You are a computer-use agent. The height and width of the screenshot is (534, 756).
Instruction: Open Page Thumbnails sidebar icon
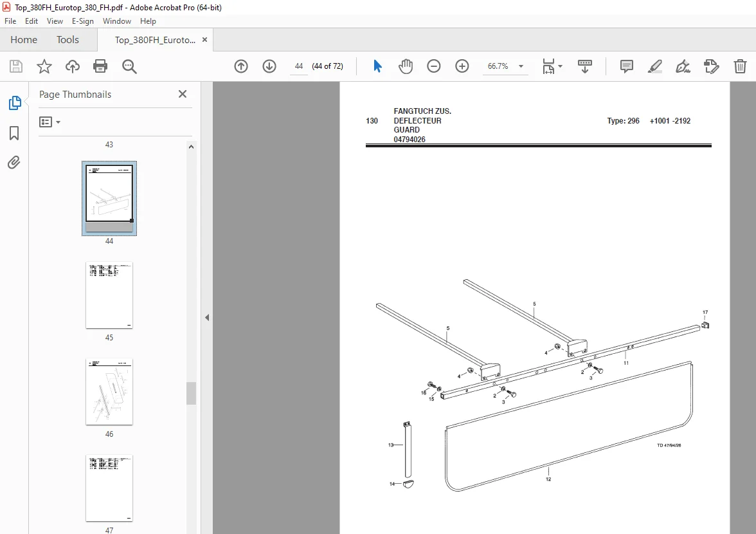pyautogui.click(x=14, y=103)
